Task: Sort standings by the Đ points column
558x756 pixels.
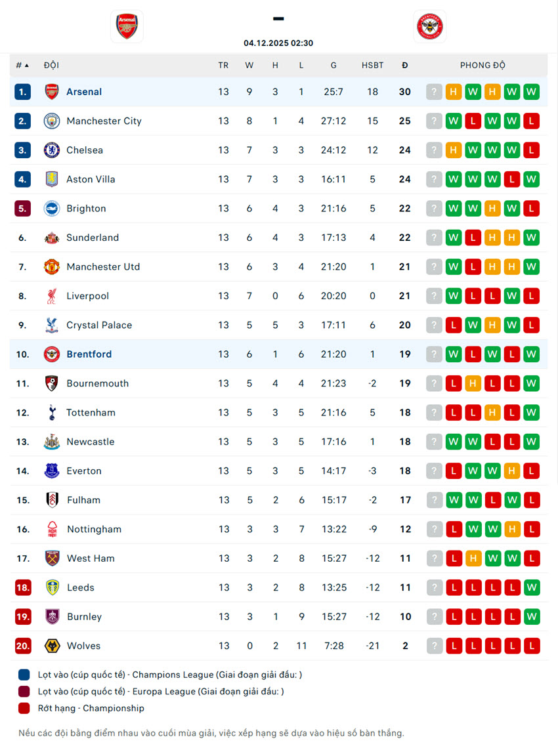Action: click(x=405, y=65)
